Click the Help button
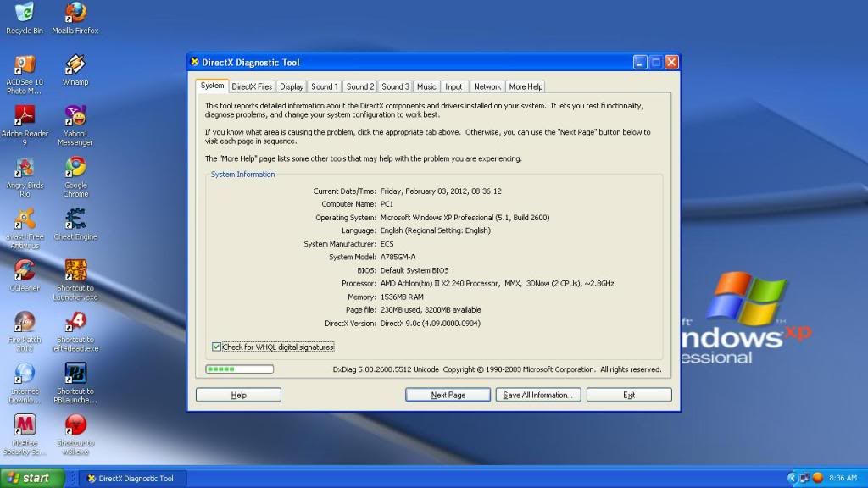The image size is (868, 488). (x=238, y=395)
